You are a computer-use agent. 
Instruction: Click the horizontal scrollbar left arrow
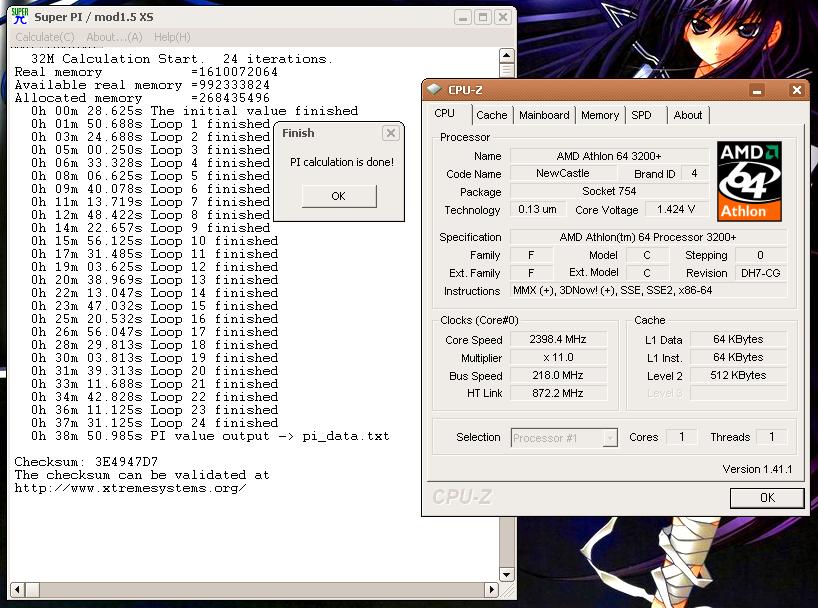[17, 590]
